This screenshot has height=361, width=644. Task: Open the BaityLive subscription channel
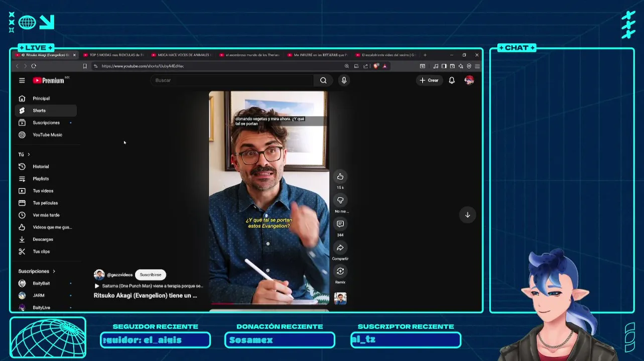(x=46, y=307)
